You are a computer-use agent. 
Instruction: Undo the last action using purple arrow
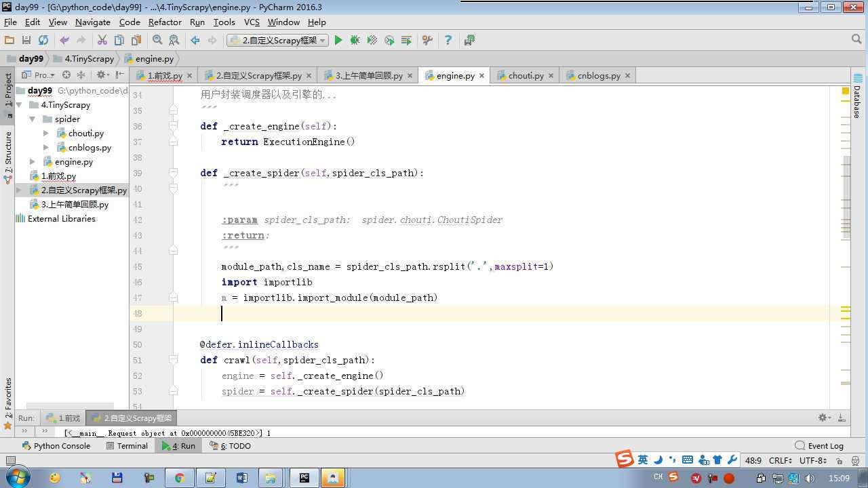(x=64, y=41)
